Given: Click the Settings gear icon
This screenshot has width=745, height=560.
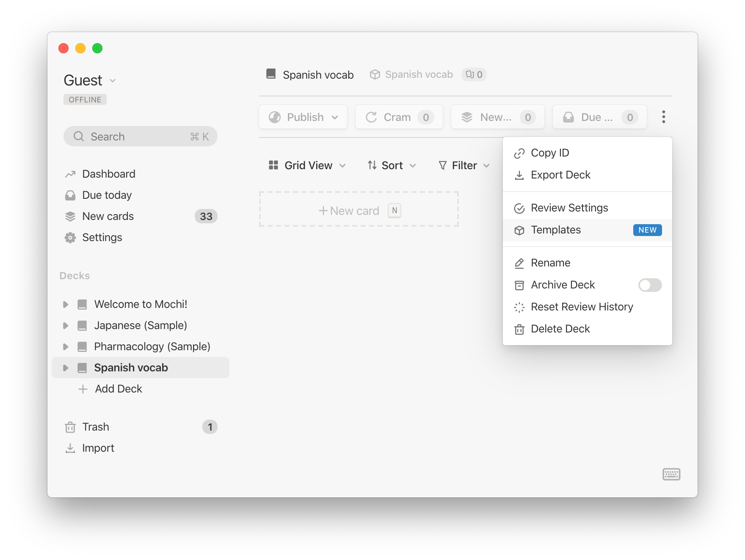Looking at the screenshot, I should pyautogui.click(x=70, y=237).
